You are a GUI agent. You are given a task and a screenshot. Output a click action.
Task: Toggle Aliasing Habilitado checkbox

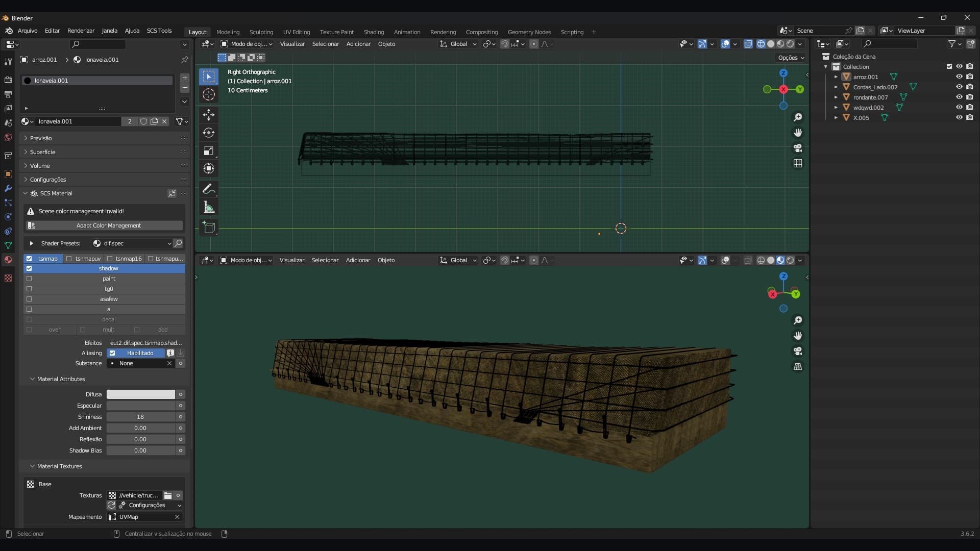[x=112, y=353]
